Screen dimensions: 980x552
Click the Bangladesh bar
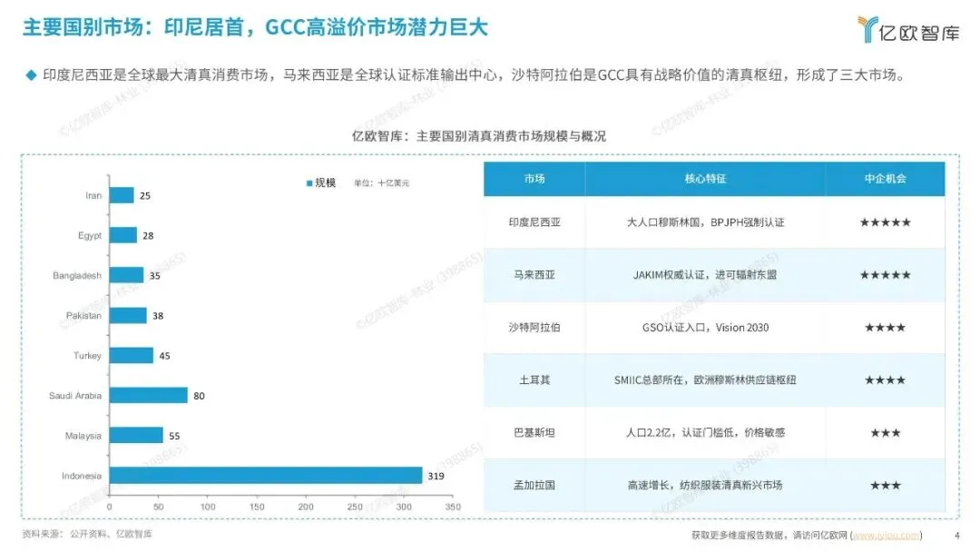[126, 276]
